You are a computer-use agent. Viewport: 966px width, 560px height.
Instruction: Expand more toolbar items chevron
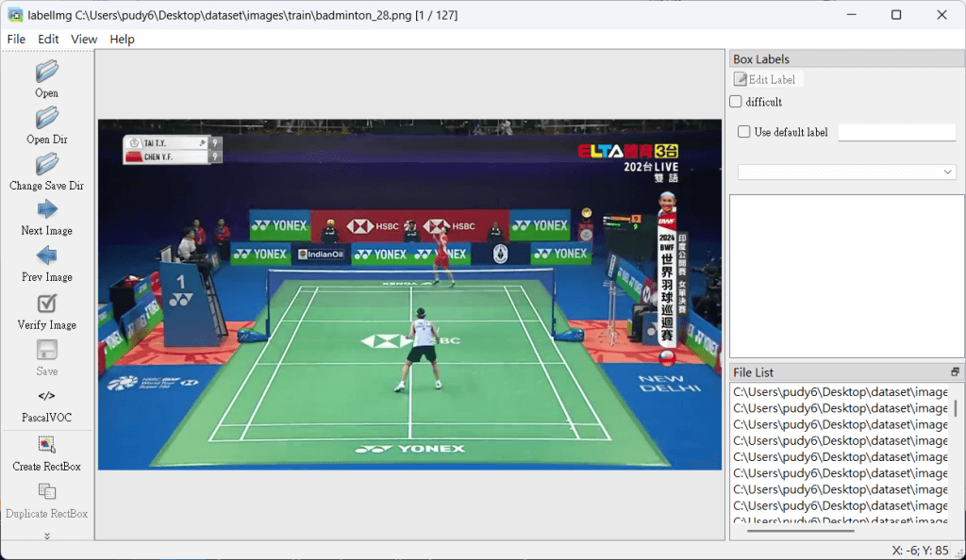[46, 535]
